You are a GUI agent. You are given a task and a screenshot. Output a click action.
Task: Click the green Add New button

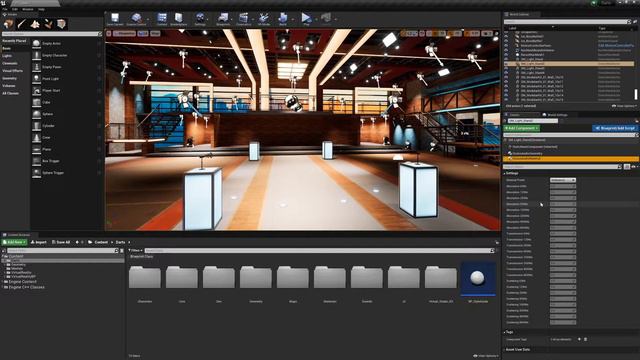coord(15,242)
